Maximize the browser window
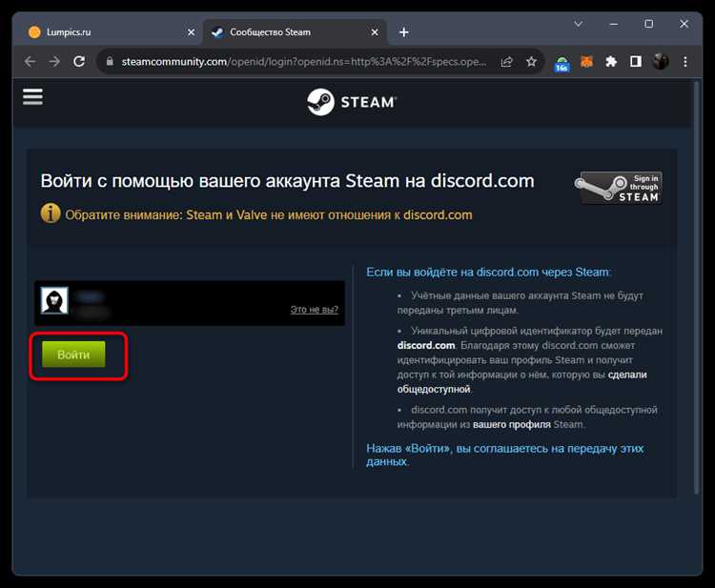This screenshot has height=588, width=715. 649,24
